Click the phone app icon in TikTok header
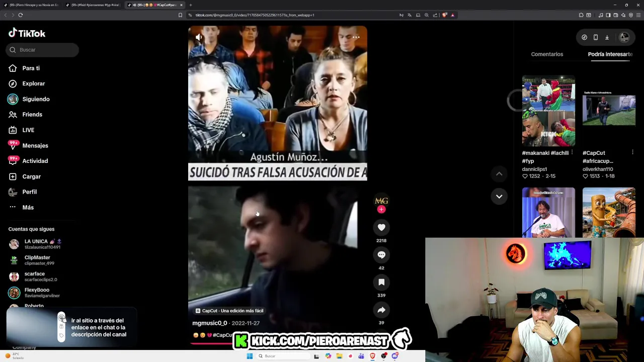 (x=596, y=37)
